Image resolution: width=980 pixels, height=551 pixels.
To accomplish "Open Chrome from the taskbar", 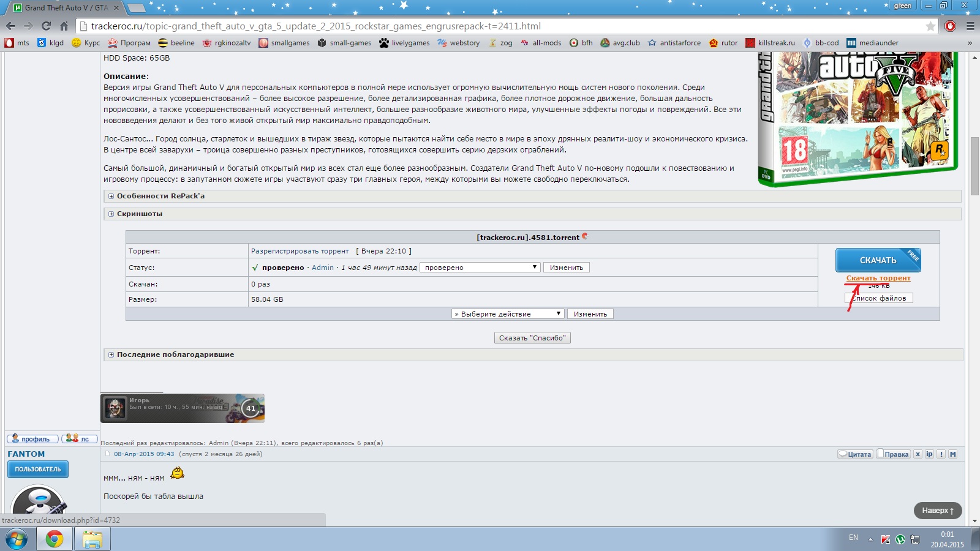I will (54, 539).
